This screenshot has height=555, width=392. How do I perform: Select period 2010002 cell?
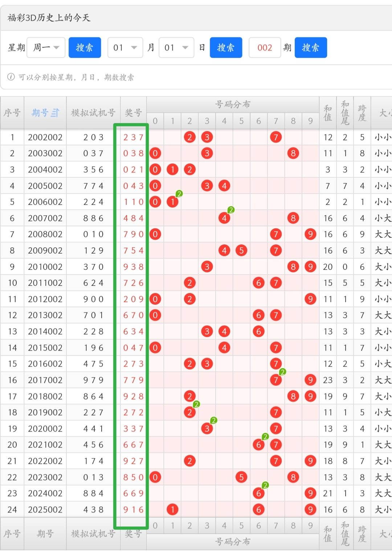[45, 267]
